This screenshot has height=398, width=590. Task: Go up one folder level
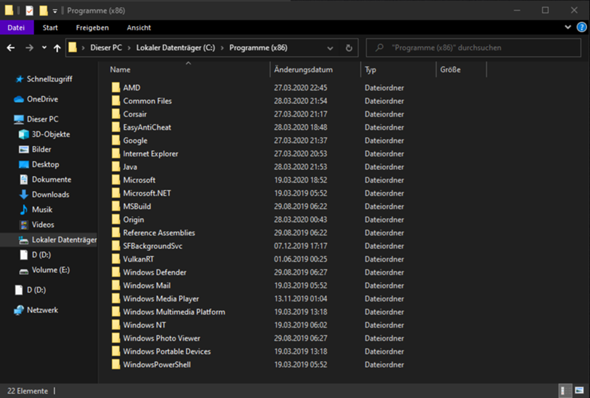tap(57, 48)
